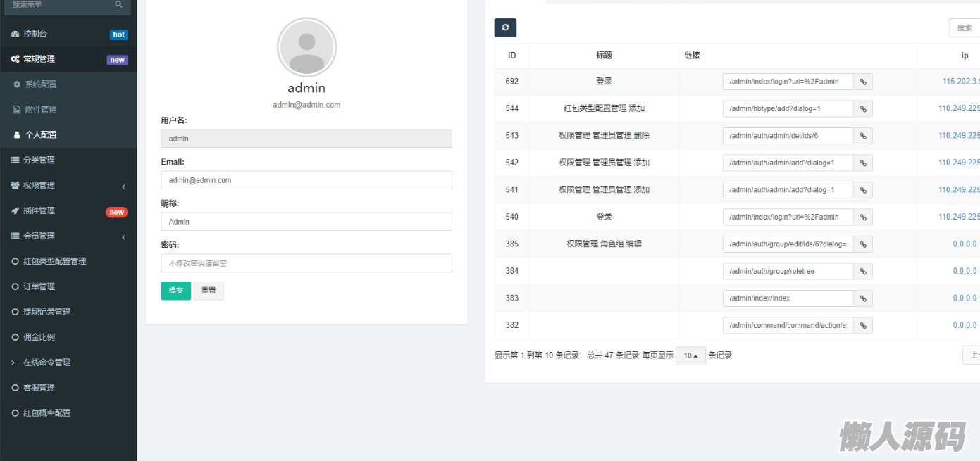Image resolution: width=980 pixels, height=461 pixels.
Task: Open 系统配置 in the sidebar
Action: coord(41,84)
